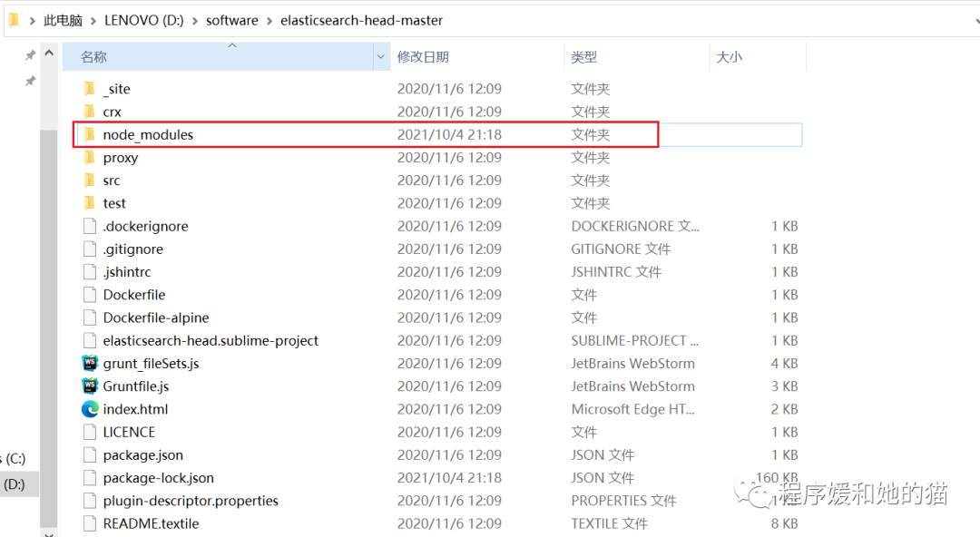Image resolution: width=980 pixels, height=537 pixels.
Task: Expand chevron before 此电脑 in address bar
Action: pyautogui.click(x=32, y=21)
